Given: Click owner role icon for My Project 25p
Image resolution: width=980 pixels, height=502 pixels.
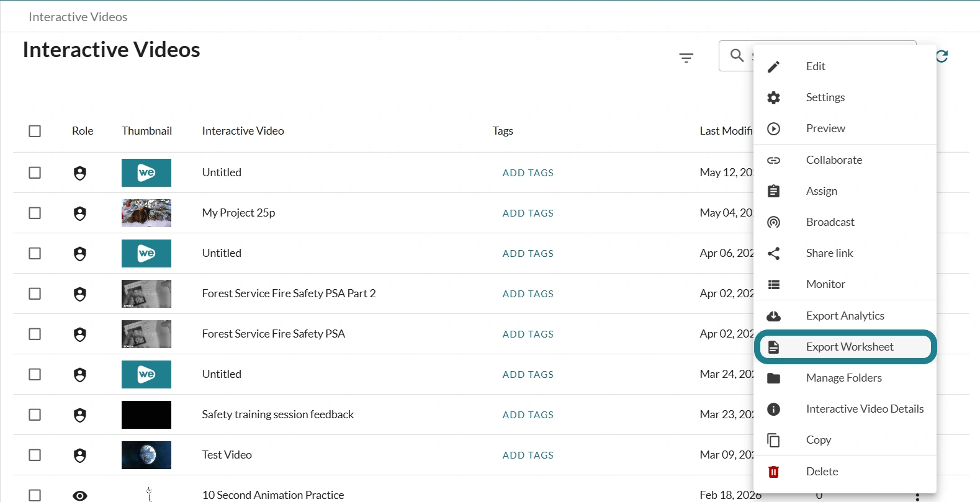Looking at the screenshot, I should pyautogui.click(x=80, y=213).
